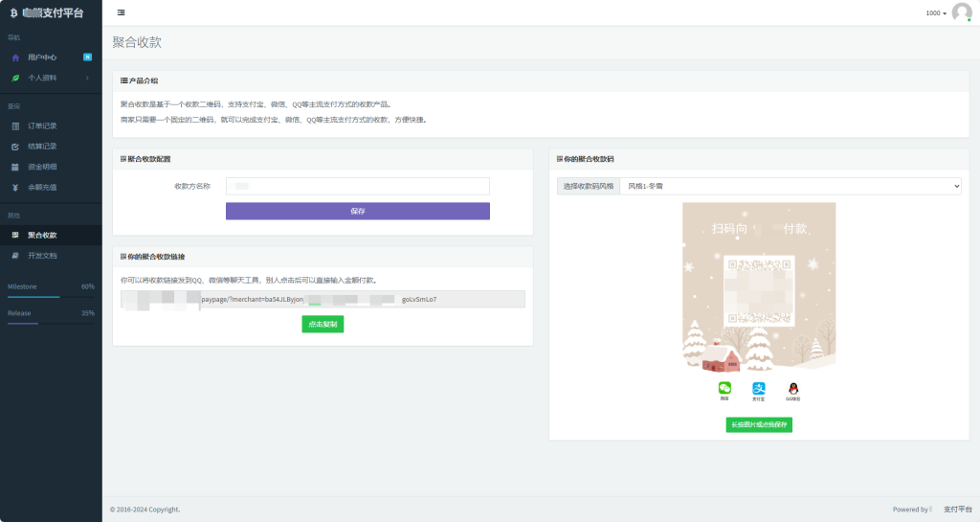
Task: Click the hamburger menu toggle icon
Action: pyautogui.click(x=121, y=12)
